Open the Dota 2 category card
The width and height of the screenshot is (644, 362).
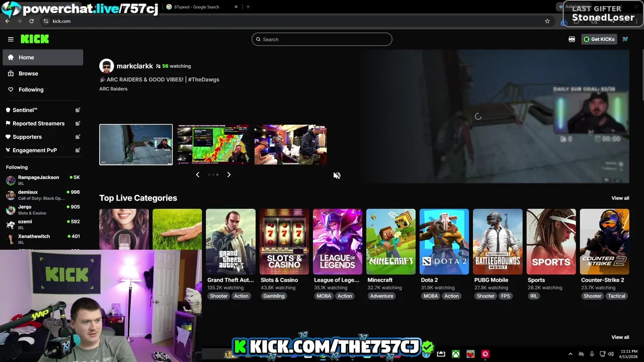click(x=444, y=242)
